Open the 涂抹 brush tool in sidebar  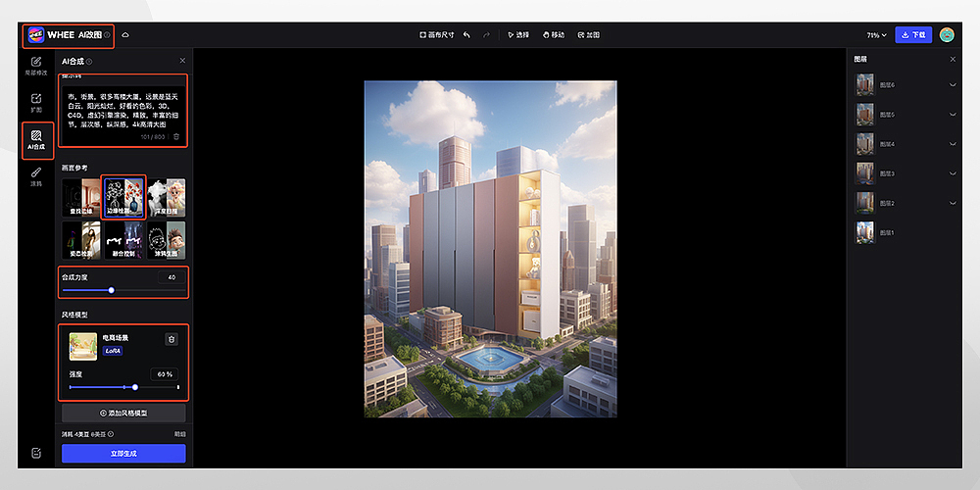coord(36,176)
